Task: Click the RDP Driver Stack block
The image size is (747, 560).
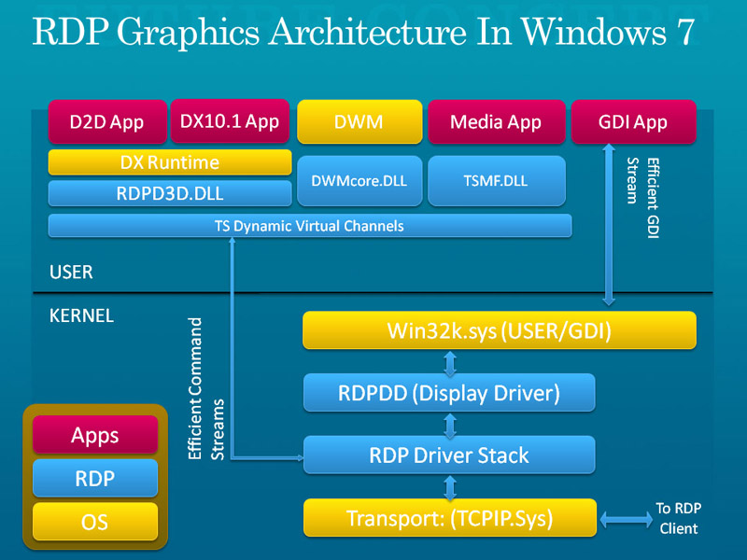Action: click(x=449, y=455)
